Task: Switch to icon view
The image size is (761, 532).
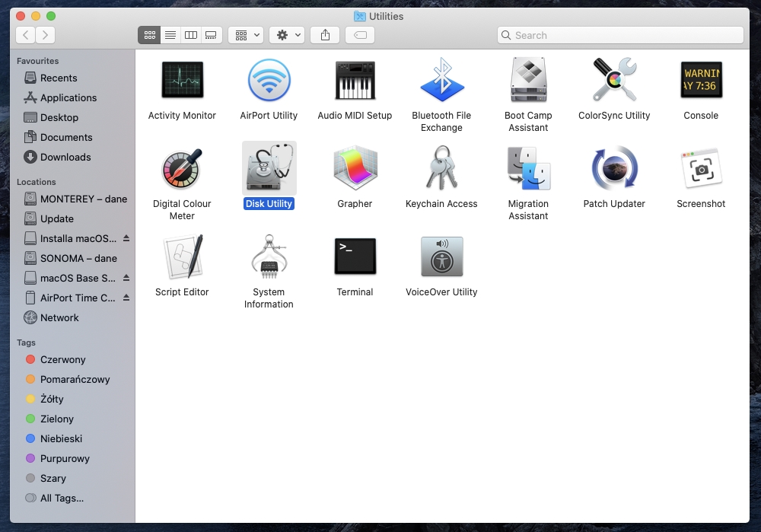Action: pos(149,35)
